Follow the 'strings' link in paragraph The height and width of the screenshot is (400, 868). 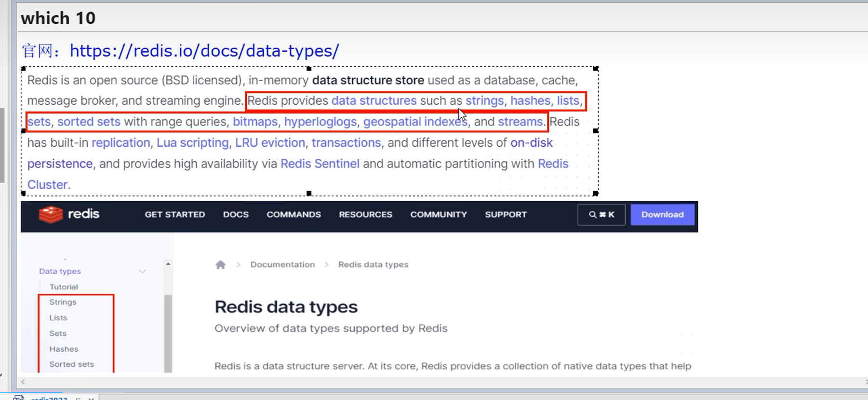(484, 101)
